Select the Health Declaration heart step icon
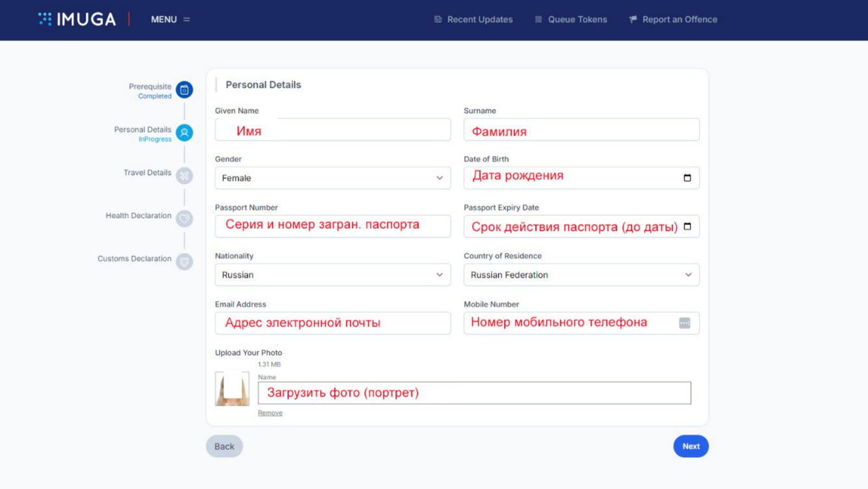This screenshot has width=868, height=489. coord(185,218)
